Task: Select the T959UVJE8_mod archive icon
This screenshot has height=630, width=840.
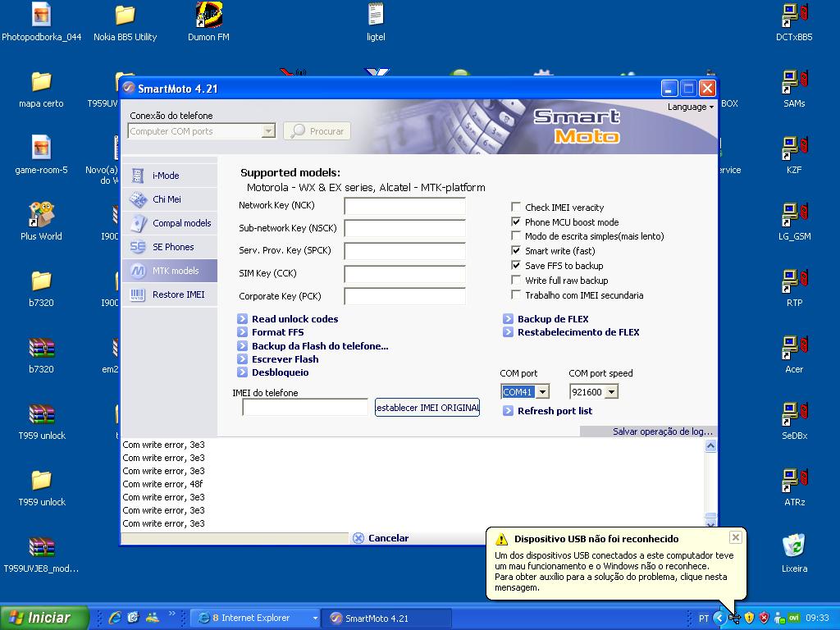Action: pyautogui.click(x=41, y=554)
